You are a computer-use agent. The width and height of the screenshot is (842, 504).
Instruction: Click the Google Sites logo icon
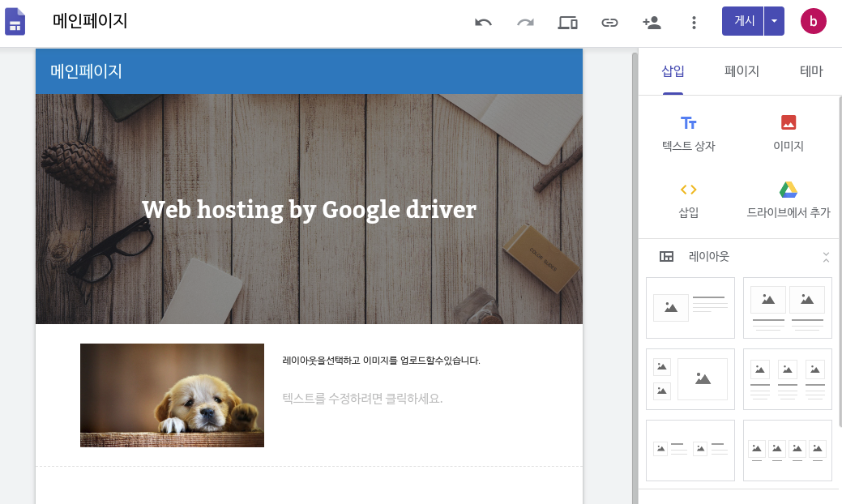(15, 21)
